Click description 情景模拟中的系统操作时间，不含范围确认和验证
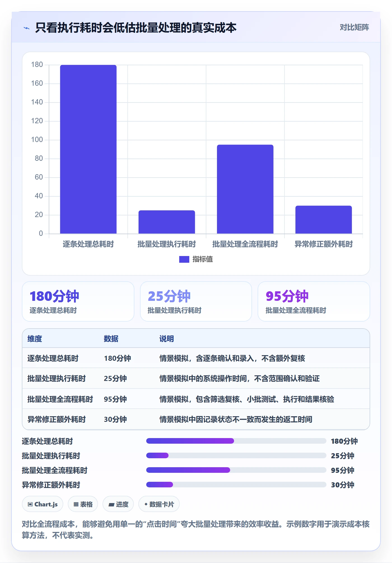The height and width of the screenshot is (563, 392). point(239,379)
